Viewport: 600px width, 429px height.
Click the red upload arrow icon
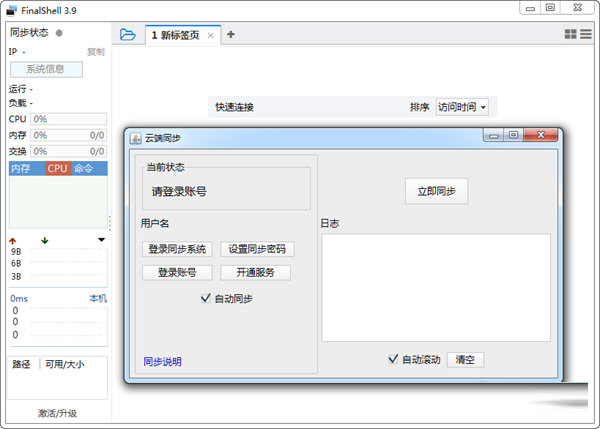pyautogui.click(x=12, y=240)
